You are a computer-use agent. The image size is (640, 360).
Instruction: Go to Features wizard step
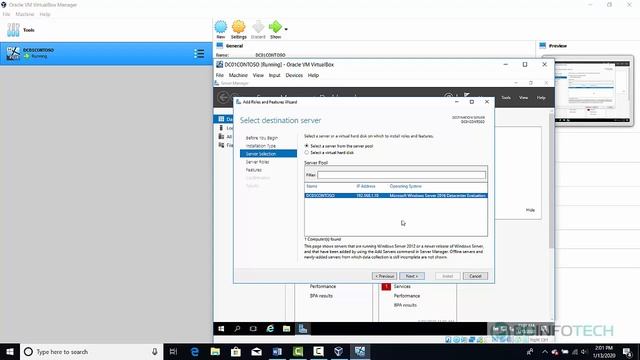253,170
